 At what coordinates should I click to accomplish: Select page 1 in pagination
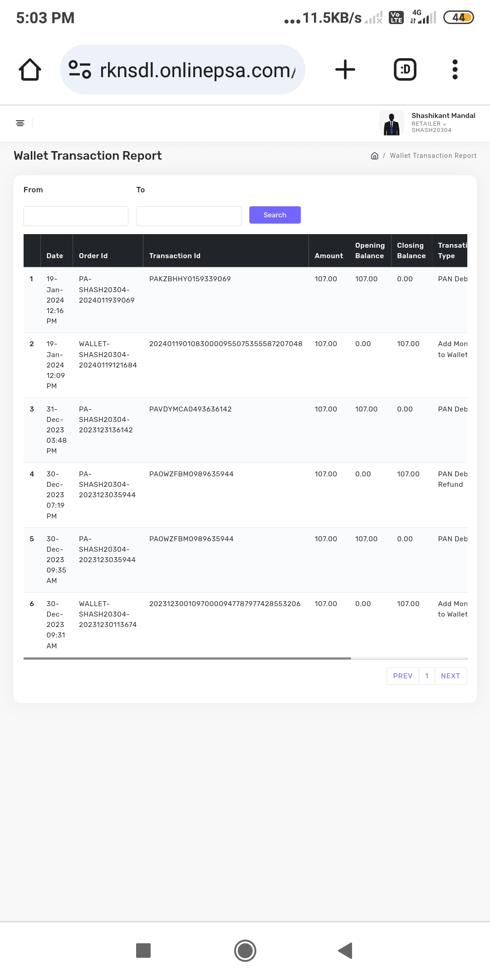[426, 676]
